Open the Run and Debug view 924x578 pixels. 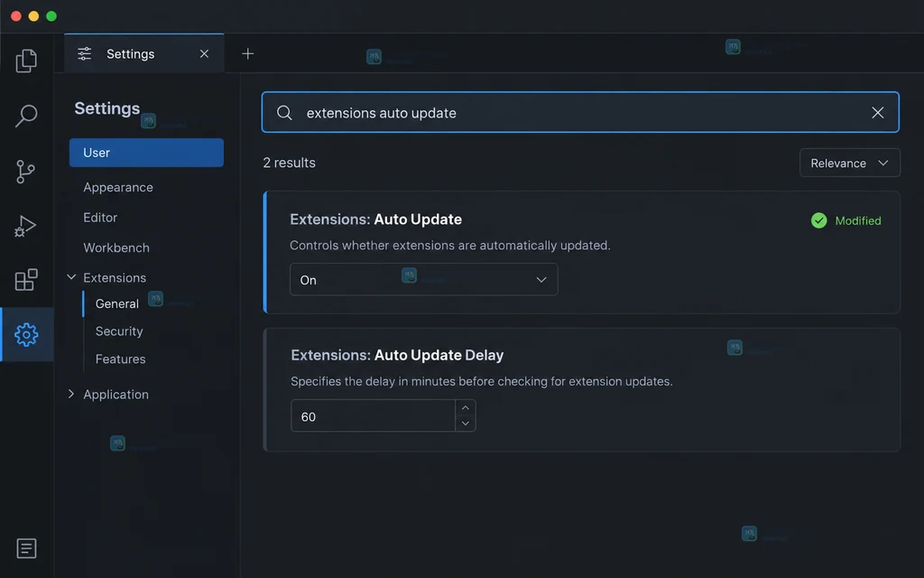pyautogui.click(x=25, y=226)
